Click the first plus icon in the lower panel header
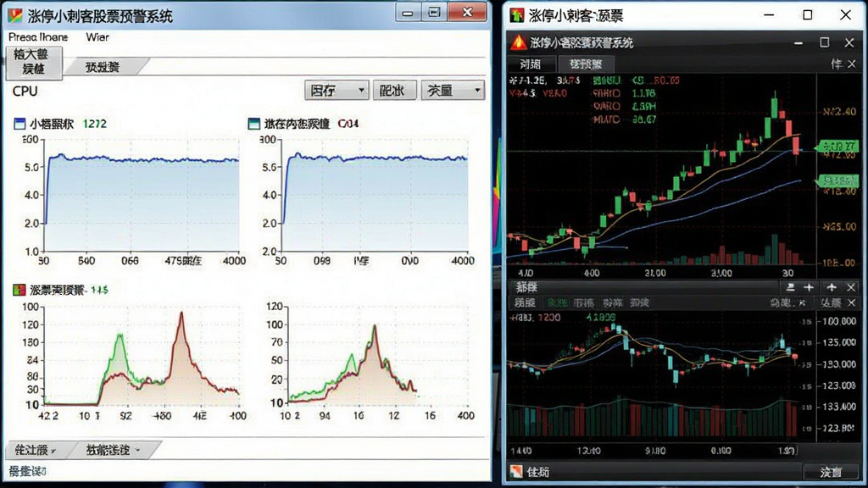Screen dimensions: 868x488 (x=809, y=287)
